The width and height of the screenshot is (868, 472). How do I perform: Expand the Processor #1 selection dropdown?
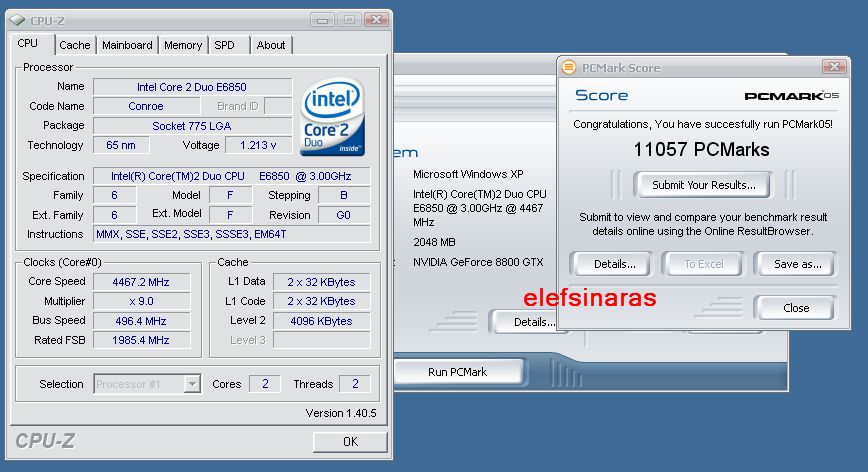pos(192,383)
